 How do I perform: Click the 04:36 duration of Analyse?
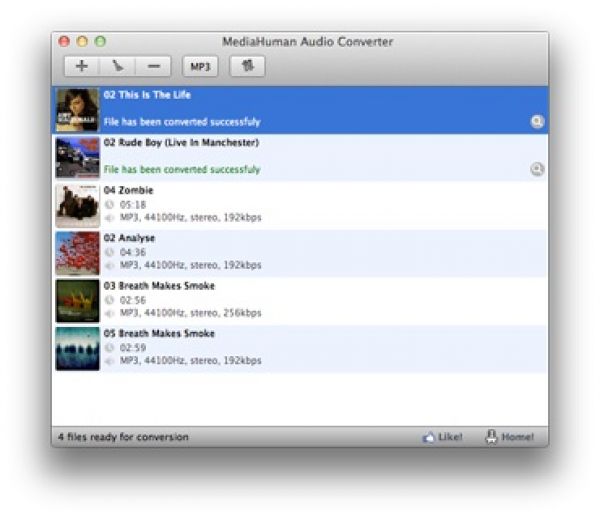point(133,252)
